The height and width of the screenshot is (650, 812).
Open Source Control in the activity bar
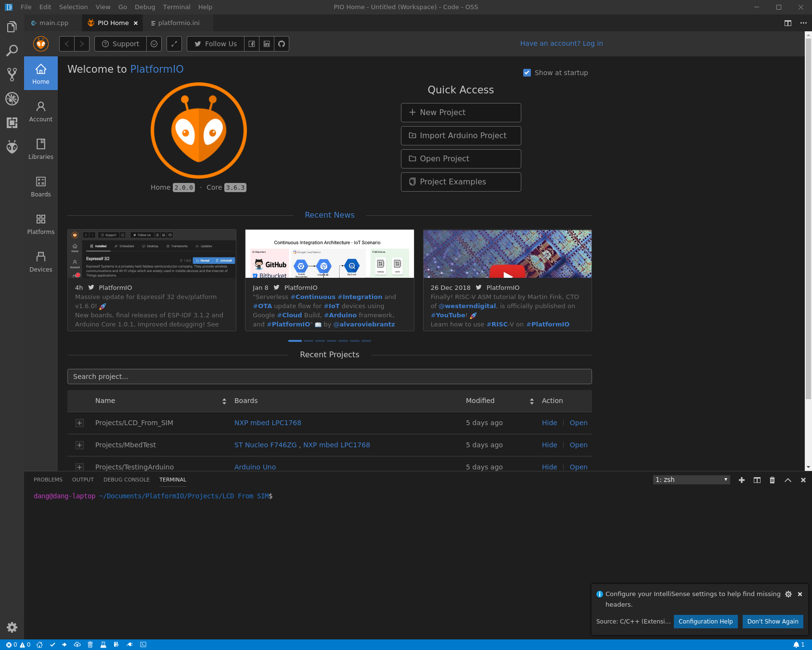[x=12, y=74]
